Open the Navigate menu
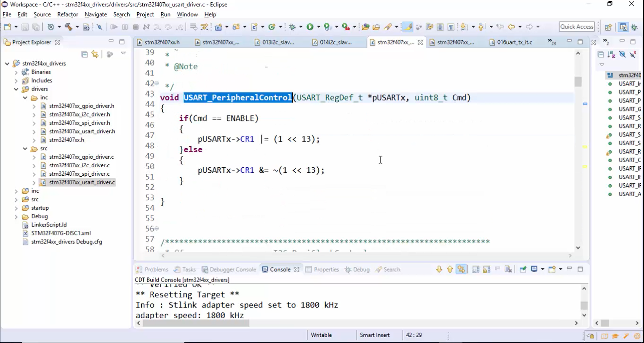Screen dimensions: 644x343 tap(96, 14)
